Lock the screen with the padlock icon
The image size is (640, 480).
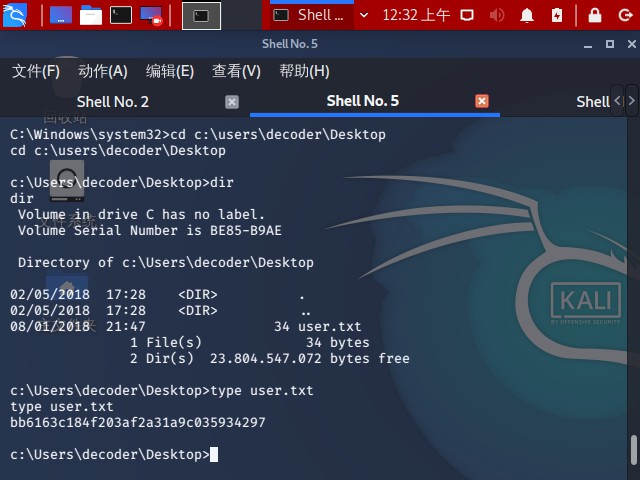click(x=595, y=16)
